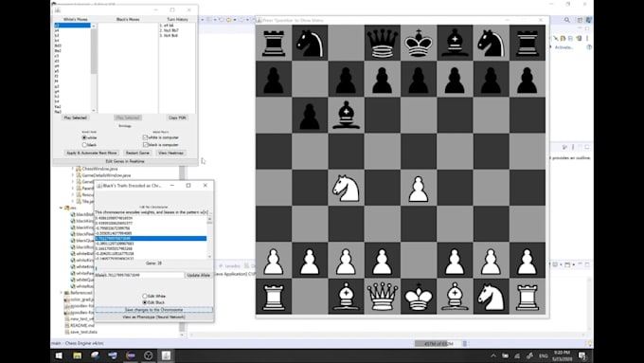Select the black queen on d8

(382, 43)
